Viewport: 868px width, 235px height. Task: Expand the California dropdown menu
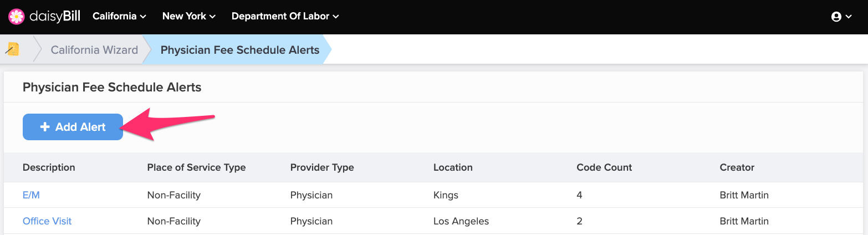tap(119, 16)
